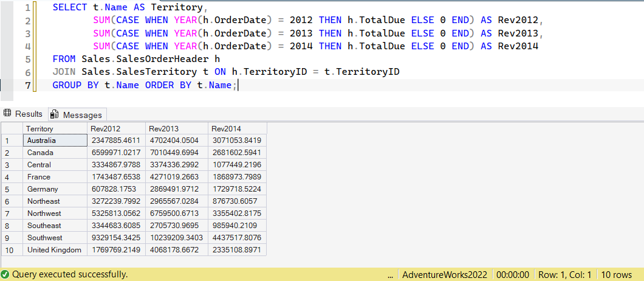Screen dimensions: 644x281
Task: Select the Northwest territory cell
Action: pyautogui.click(x=55, y=213)
